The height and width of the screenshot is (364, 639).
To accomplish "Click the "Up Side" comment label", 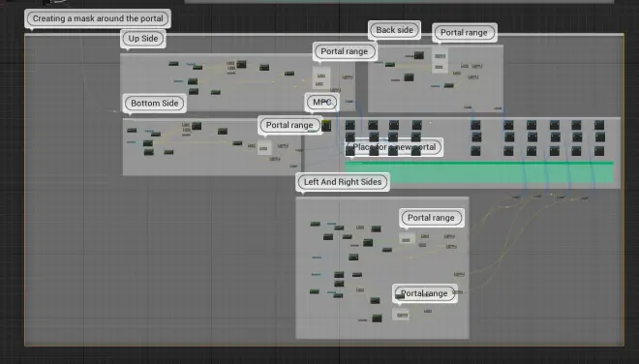I will point(143,39).
